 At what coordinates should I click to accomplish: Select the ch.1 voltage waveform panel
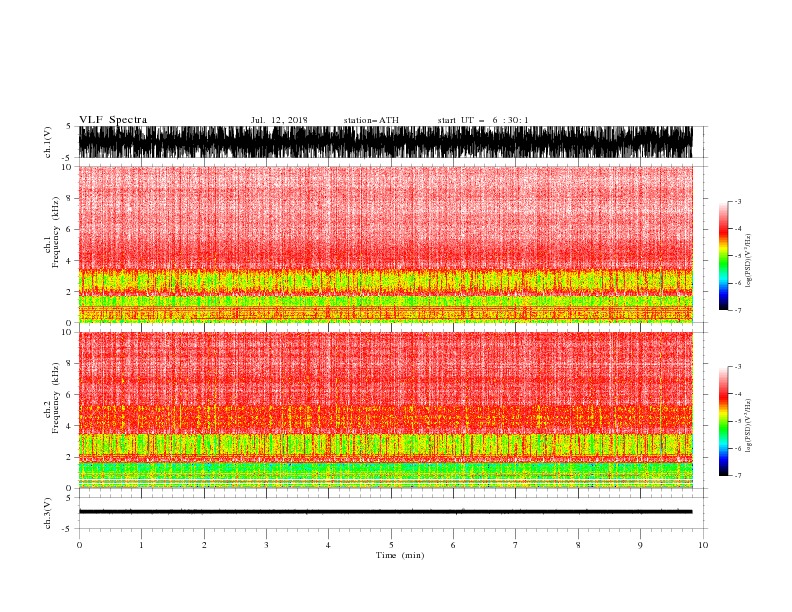386,142
